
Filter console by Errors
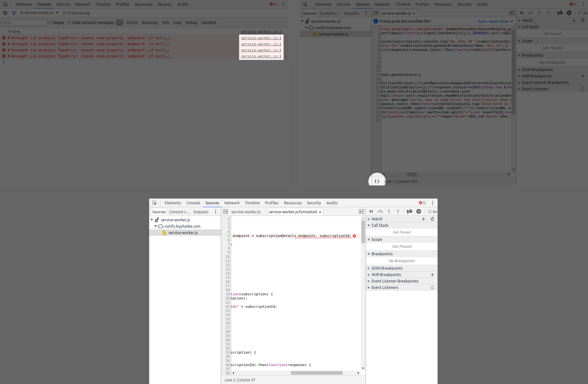pos(132,23)
